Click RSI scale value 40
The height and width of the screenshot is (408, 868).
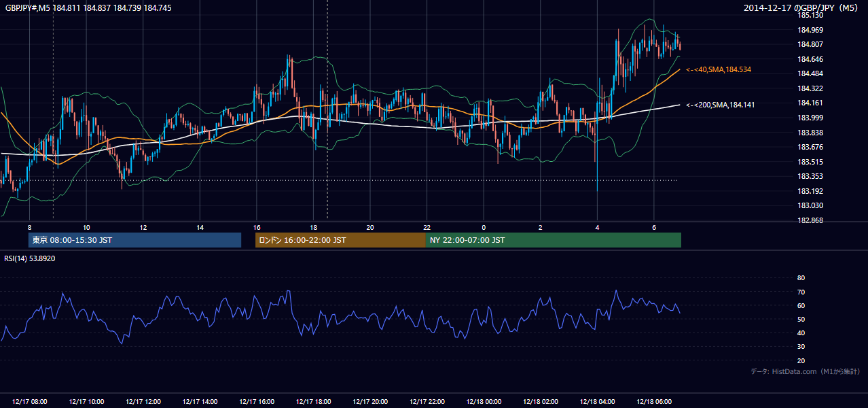click(801, 333)
